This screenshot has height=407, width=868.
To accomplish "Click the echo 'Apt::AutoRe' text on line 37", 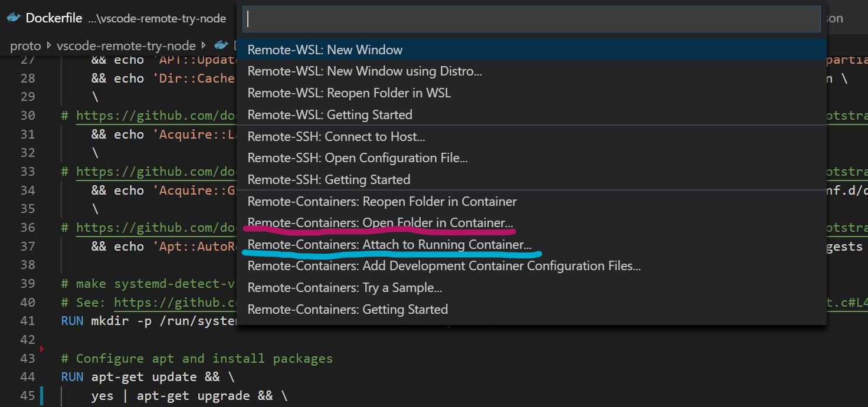I will pos(175,247).
